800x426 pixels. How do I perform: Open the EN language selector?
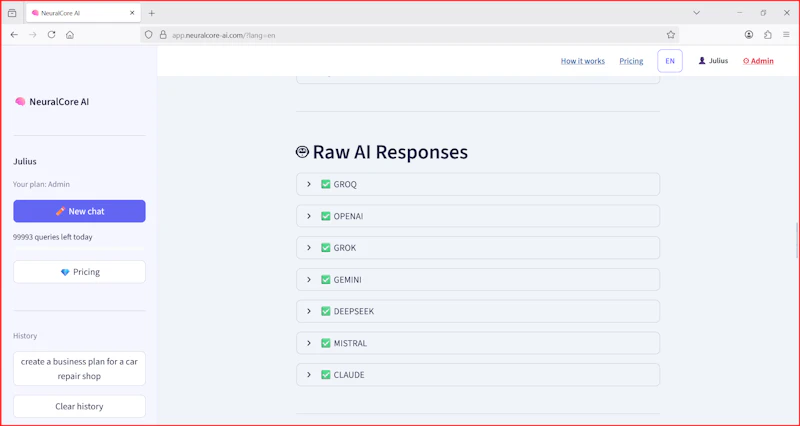(x=670, y=61)
